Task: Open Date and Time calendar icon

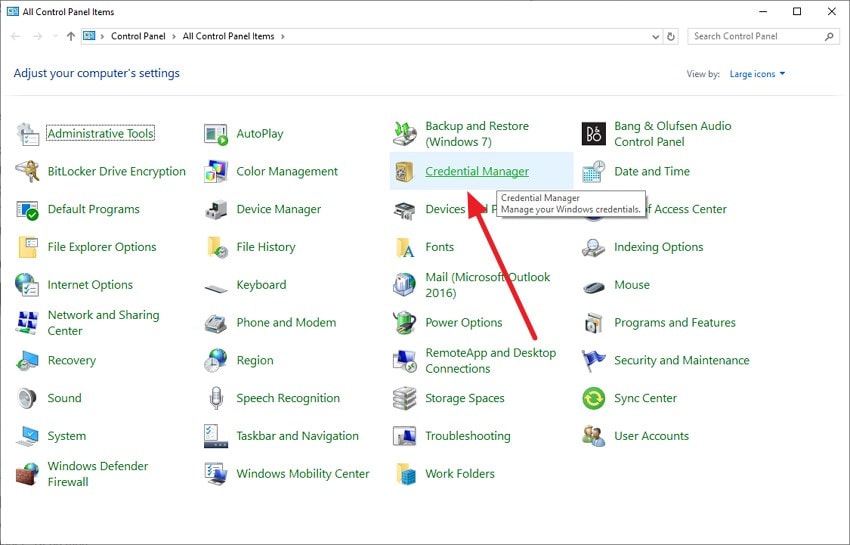Action: 594,172
